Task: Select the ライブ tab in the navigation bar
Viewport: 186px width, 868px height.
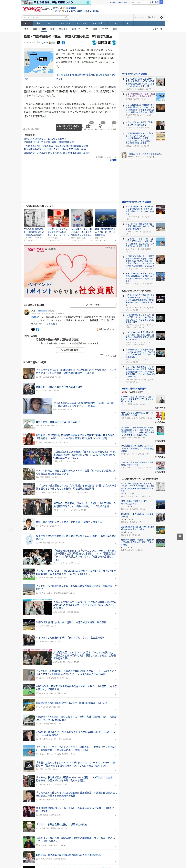Action: coord(49,24)
